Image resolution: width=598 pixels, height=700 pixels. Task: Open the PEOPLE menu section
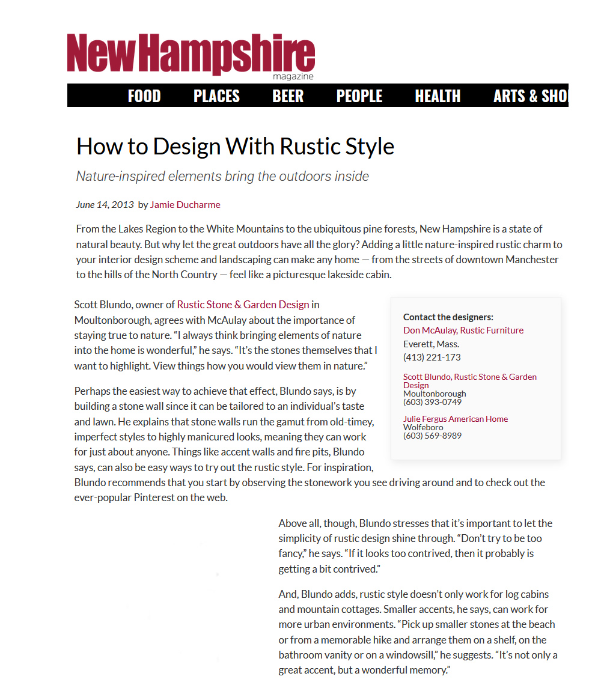tap(359, 96)
